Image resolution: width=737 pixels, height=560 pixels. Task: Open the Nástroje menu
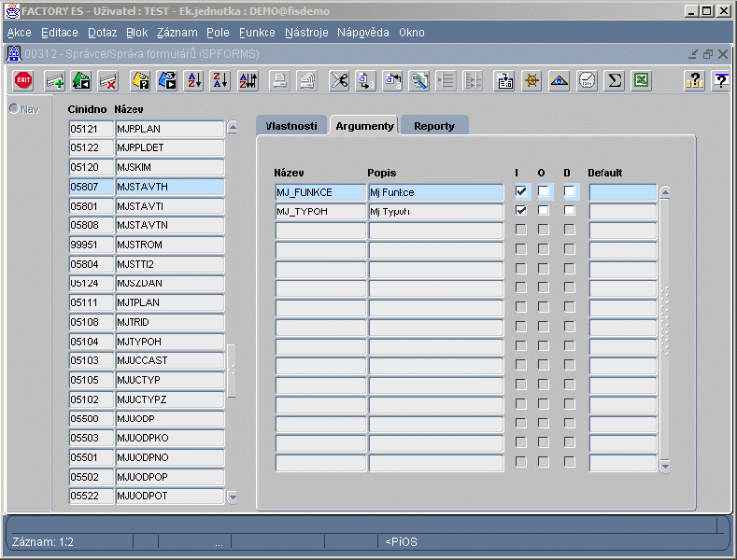click(305, 32)
